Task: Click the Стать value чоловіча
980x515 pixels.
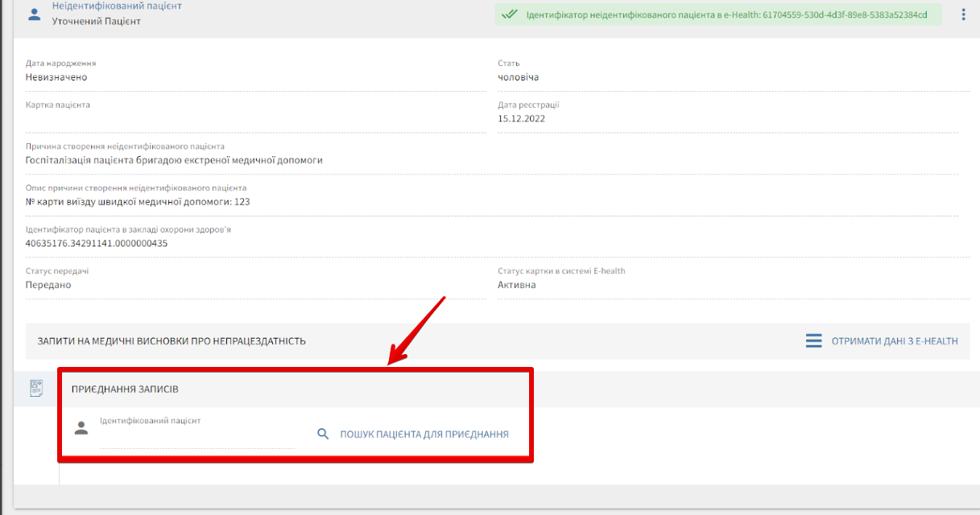Action: (x=518, y=77)
